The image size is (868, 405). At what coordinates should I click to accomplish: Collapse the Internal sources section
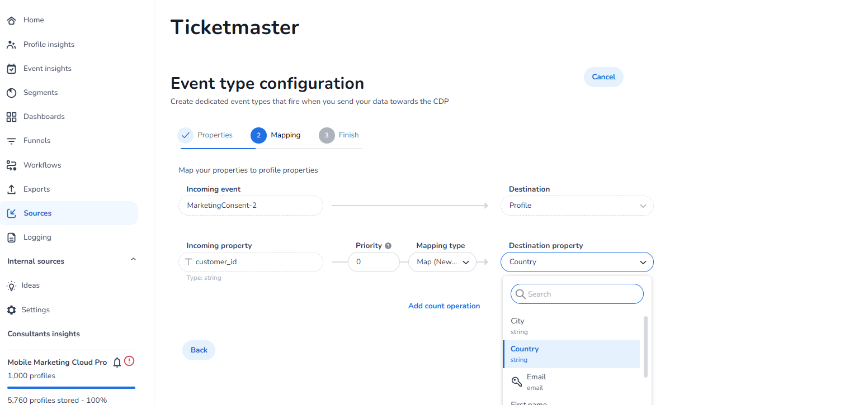click(x=133, y=259)
